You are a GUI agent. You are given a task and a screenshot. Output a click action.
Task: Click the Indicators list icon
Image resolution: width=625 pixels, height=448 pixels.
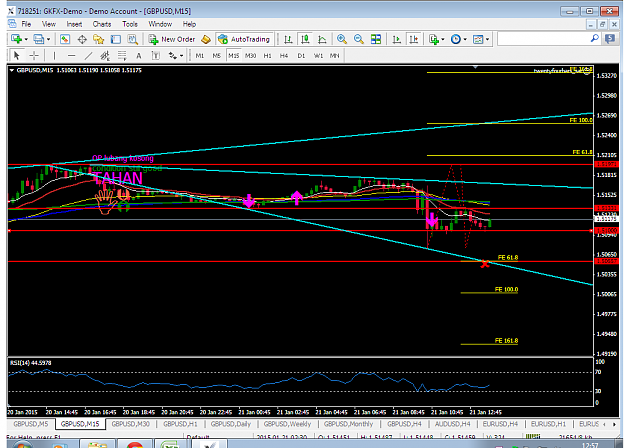coord(434,39)
